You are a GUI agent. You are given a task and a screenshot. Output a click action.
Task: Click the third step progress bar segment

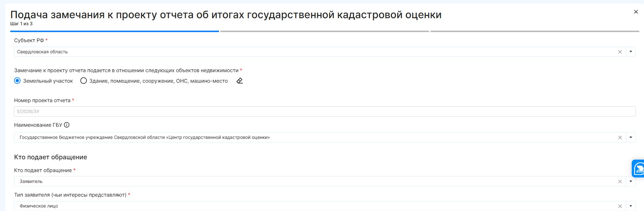(535, 31)
